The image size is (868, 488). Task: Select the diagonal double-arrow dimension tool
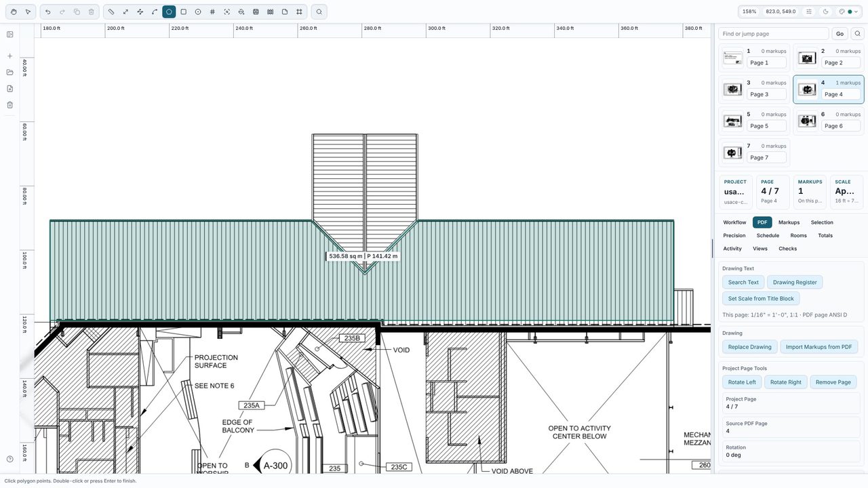(125, 12)
